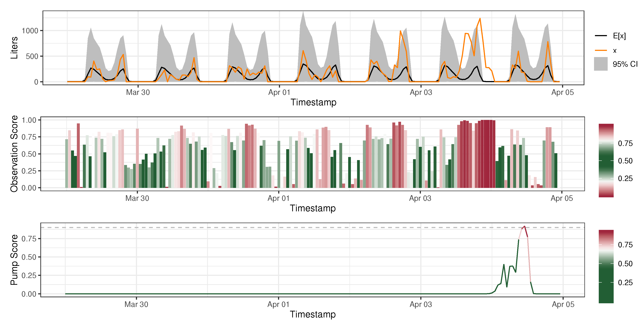Click the 95% CI legend text
The width and height of the screenshot is (644, 326).
(x=625, y=64)
